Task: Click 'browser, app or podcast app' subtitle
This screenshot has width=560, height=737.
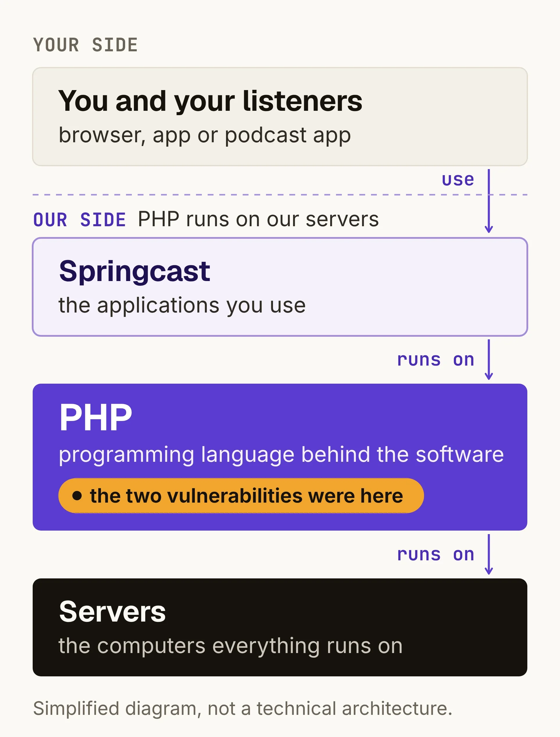Action: 205,136
